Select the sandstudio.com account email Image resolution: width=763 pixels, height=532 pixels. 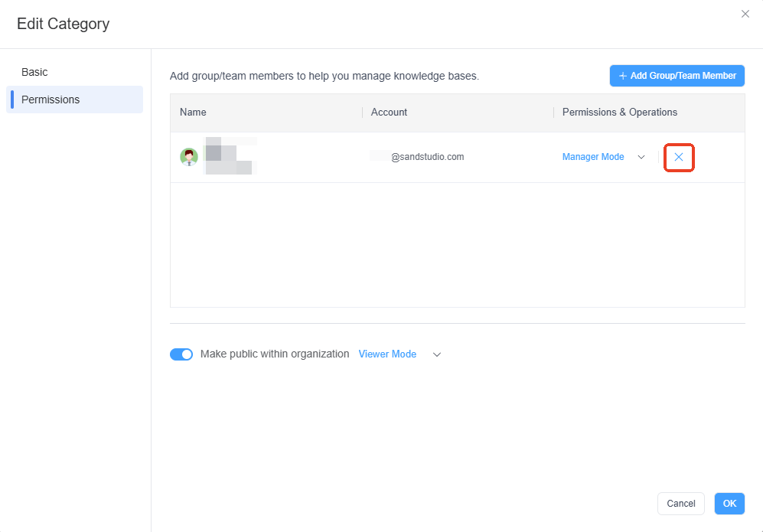tap(426, 157)
